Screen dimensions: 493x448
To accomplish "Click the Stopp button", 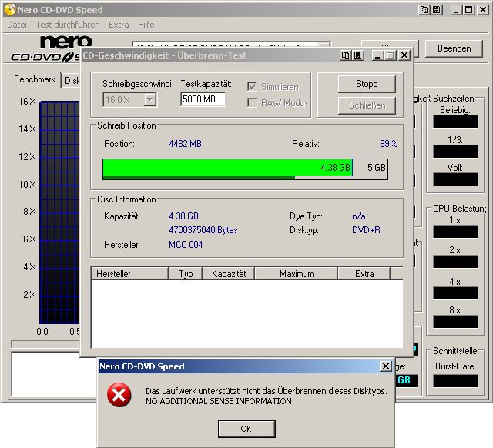I will click(x=367, y=84).
